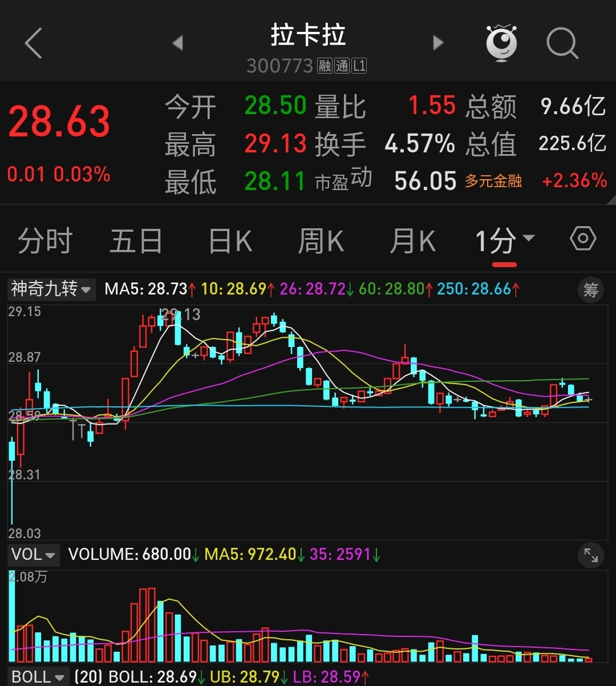The image size is (616, 686).
Task: Tap the BOLL: 28.69 value
Action: (157, 677)
